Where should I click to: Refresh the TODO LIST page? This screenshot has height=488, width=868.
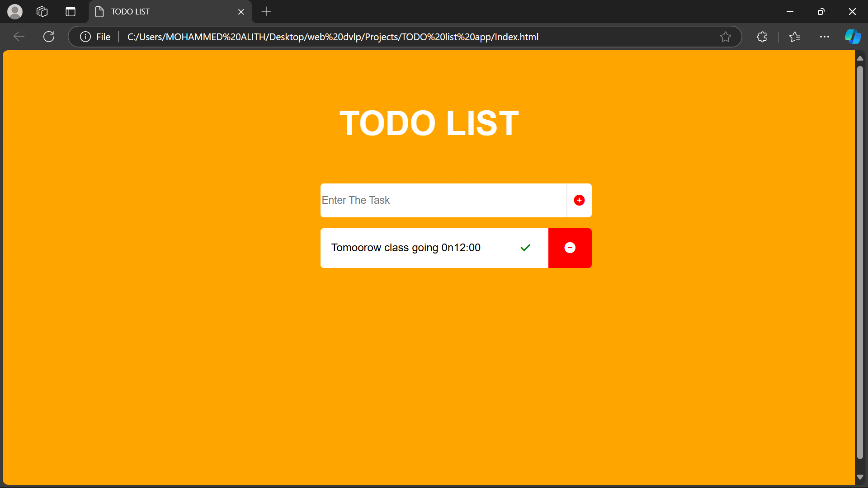[49, 37]
